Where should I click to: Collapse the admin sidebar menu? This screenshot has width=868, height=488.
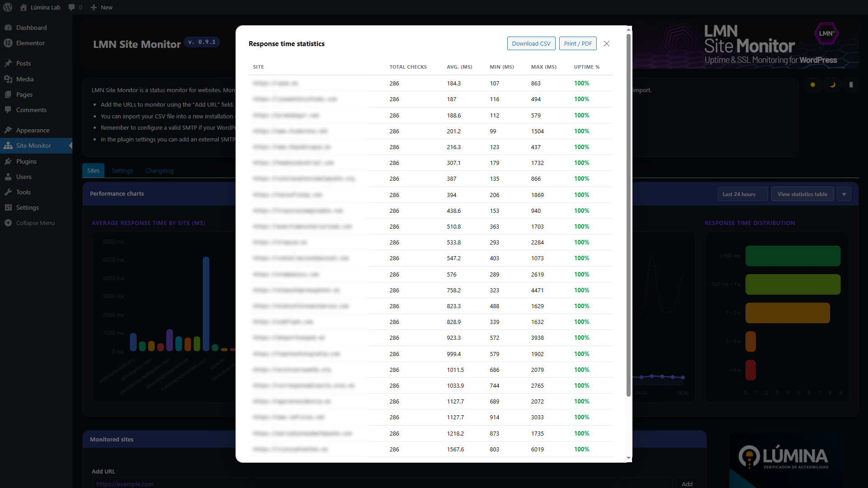pyautogui.click(x=35, y=223)
